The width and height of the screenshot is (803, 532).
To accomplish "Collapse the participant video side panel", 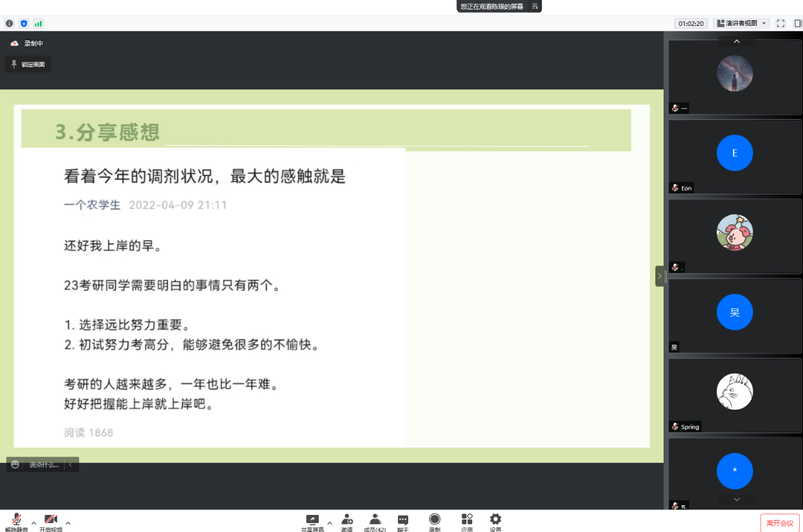I will point(659,276).
